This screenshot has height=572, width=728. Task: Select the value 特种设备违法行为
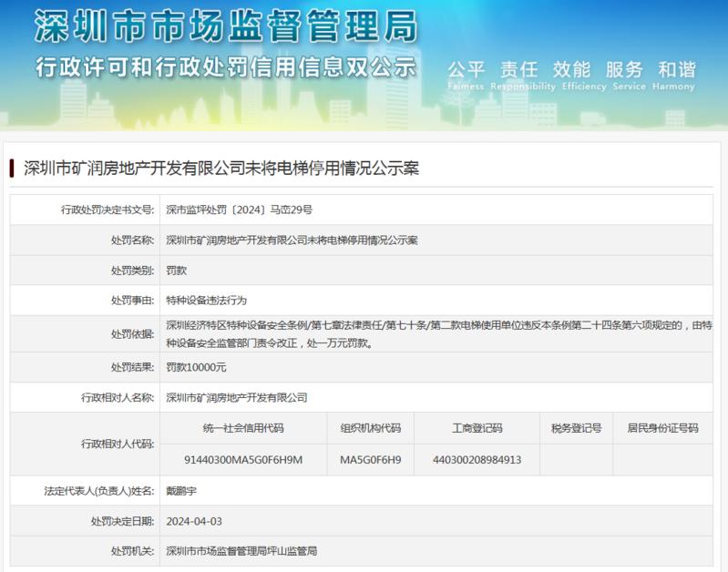[206, 301]
